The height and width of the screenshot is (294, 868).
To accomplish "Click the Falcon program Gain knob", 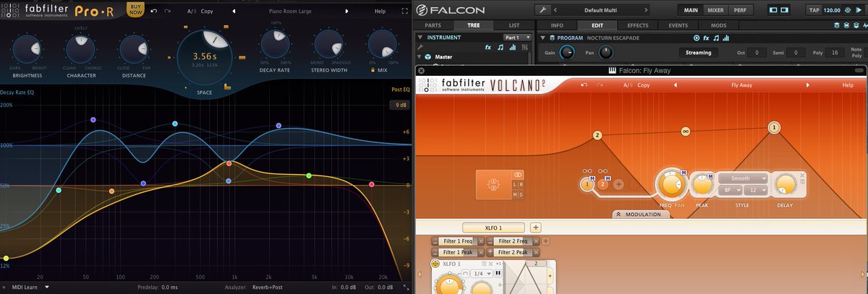I will [568, 53].
